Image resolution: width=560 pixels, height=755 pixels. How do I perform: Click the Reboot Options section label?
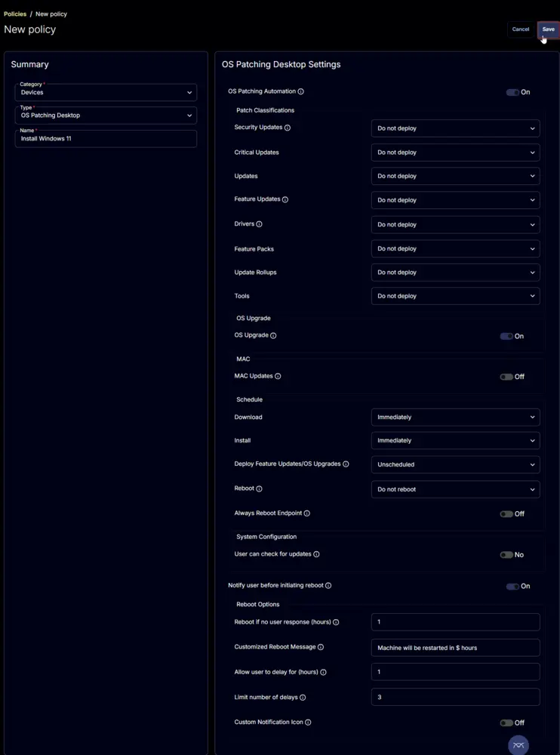257,604
